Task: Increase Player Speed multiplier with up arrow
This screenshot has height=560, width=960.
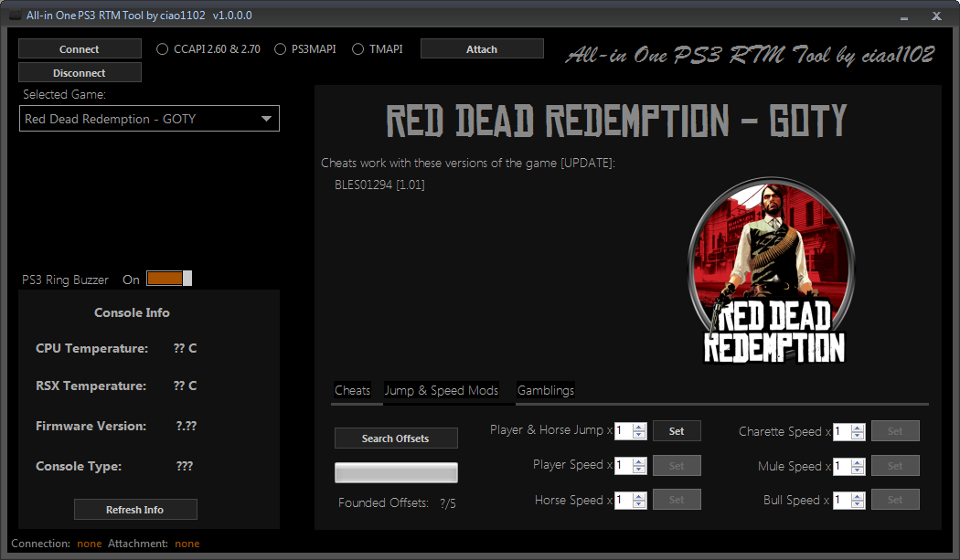Action: coord(639,462)
